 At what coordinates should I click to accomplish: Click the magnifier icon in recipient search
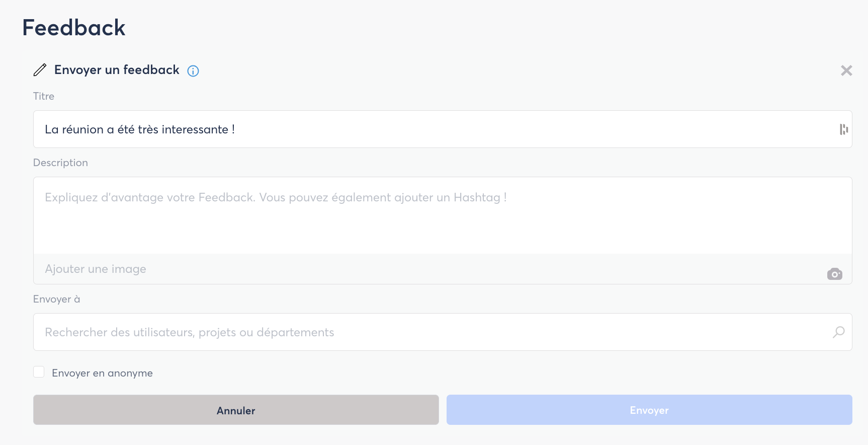838,332
